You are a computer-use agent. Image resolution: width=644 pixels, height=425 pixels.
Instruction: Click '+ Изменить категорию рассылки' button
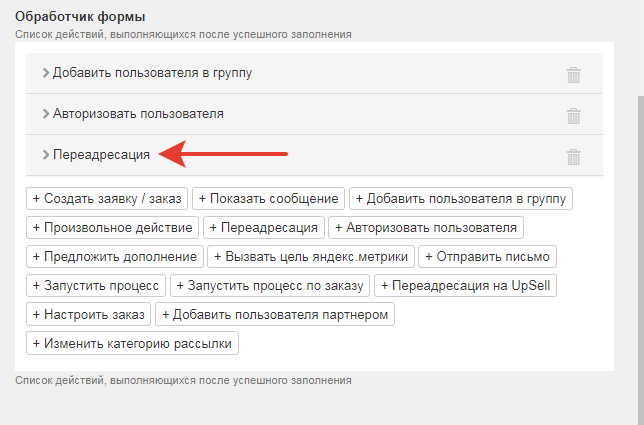(132, 343)
